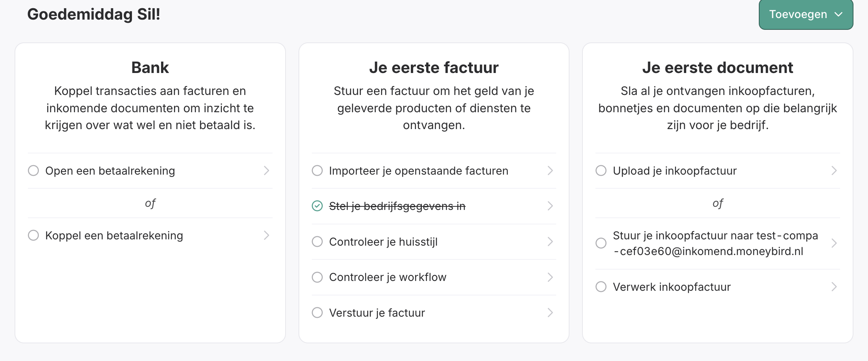Click the chevron beside 'Controleer je huisstijl'

click(x=550, y=242)
